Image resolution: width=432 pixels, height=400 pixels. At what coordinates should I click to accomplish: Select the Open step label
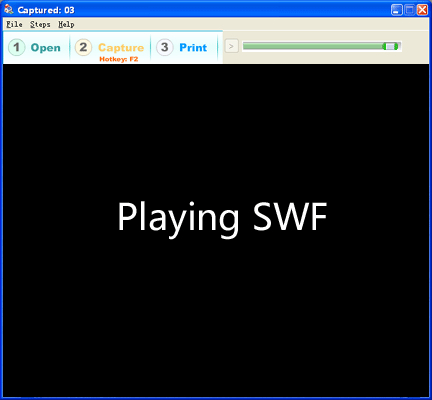point(46,47)
